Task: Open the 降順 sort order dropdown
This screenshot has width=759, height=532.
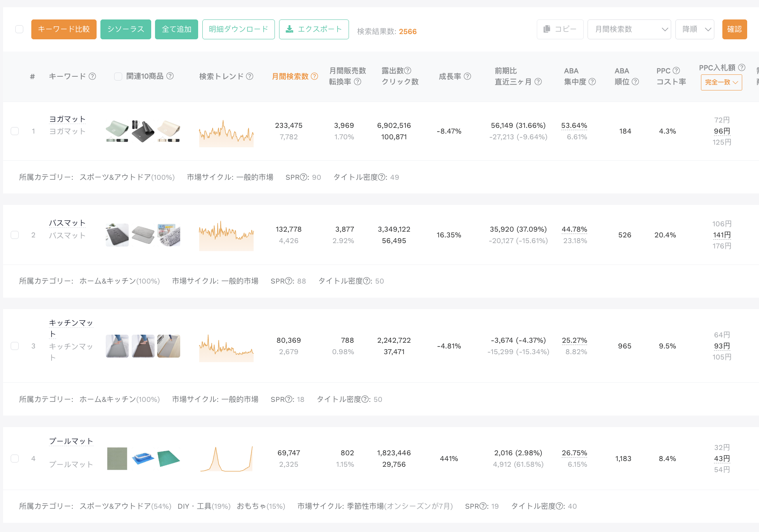Action: pos(695,29)
